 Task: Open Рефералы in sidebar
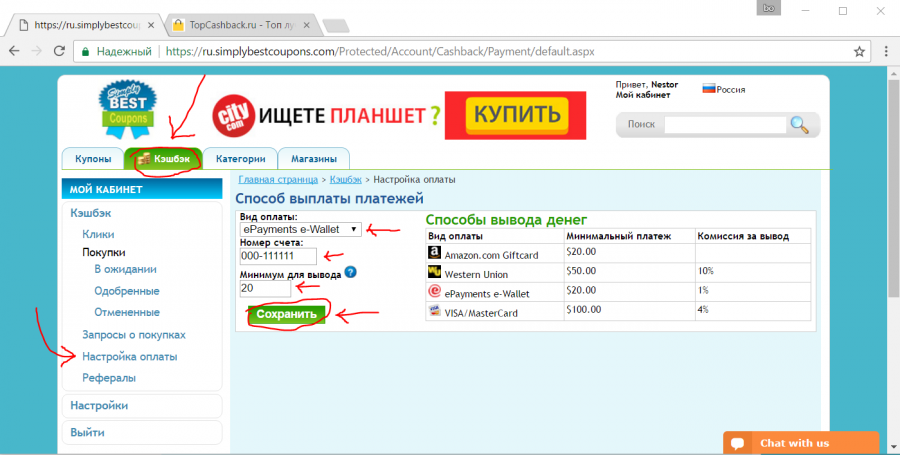point(109,378)
